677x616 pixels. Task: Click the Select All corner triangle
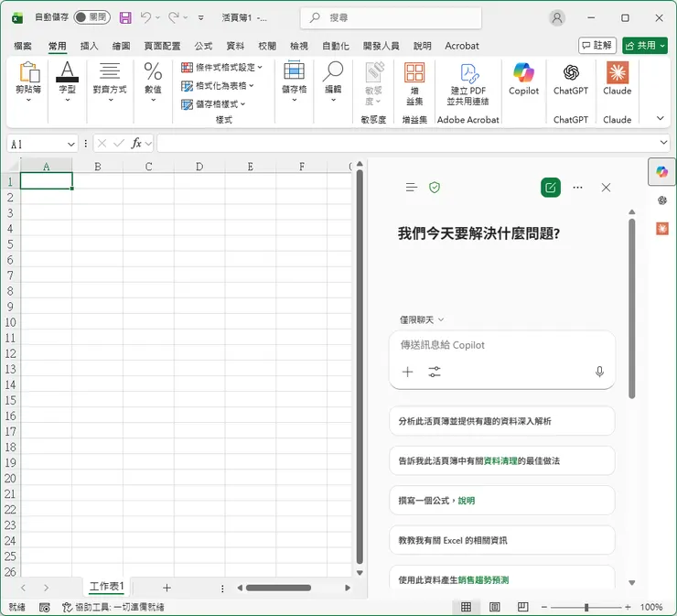pyautogui.click(x=15, y=167)
